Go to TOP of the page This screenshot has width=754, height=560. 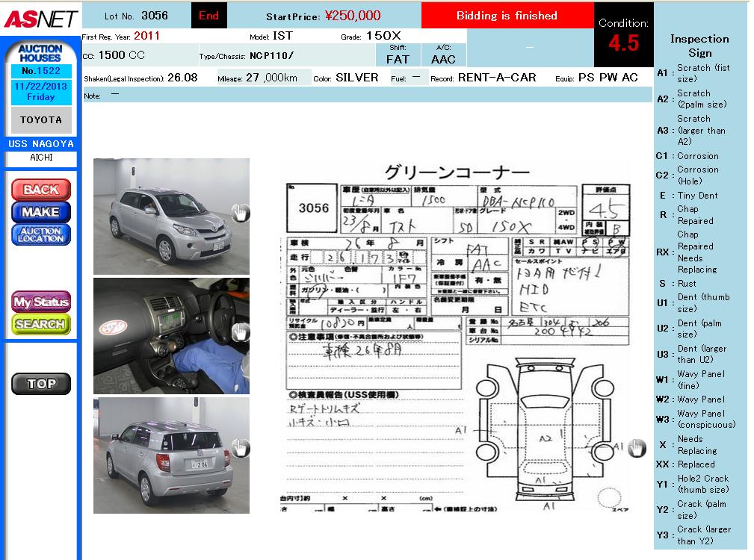tap(40, 384)
